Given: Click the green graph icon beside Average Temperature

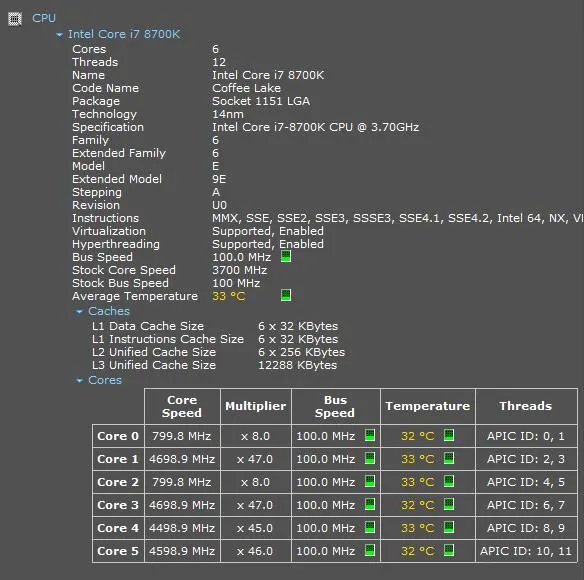Looking at the screenshot, I should click(x=286, y=295).
